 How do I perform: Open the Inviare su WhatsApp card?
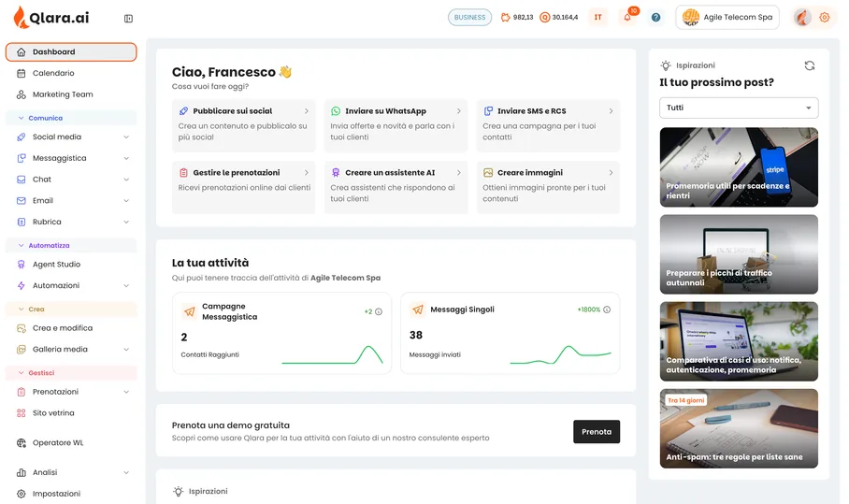pyautogui.click(x=396, y=125)
